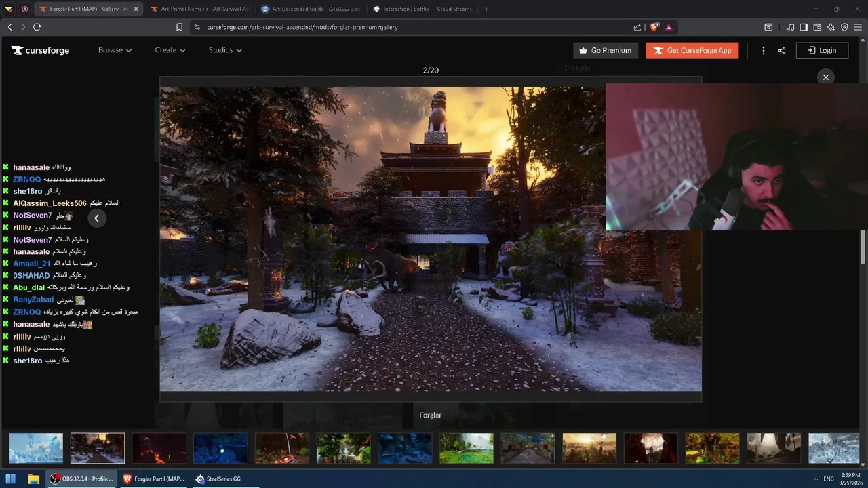
Task: Expand the Create dropdown menu
Action: click(170, 50)
